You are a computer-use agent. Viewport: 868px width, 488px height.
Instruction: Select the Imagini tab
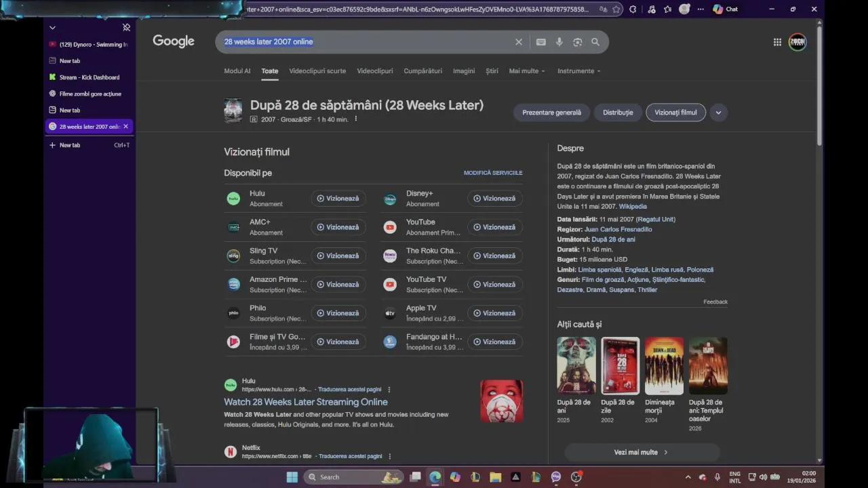464,71
